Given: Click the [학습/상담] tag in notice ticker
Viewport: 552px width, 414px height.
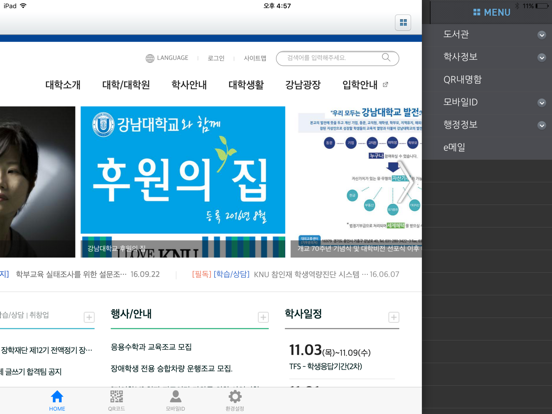Looking at the screenshot, I should coord(231,274).
